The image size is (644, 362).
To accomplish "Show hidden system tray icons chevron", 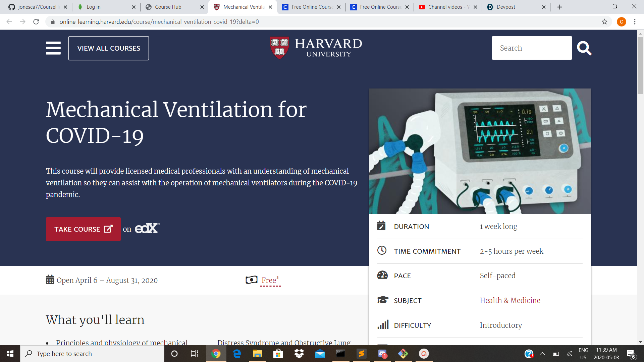I will coord(542,354).
